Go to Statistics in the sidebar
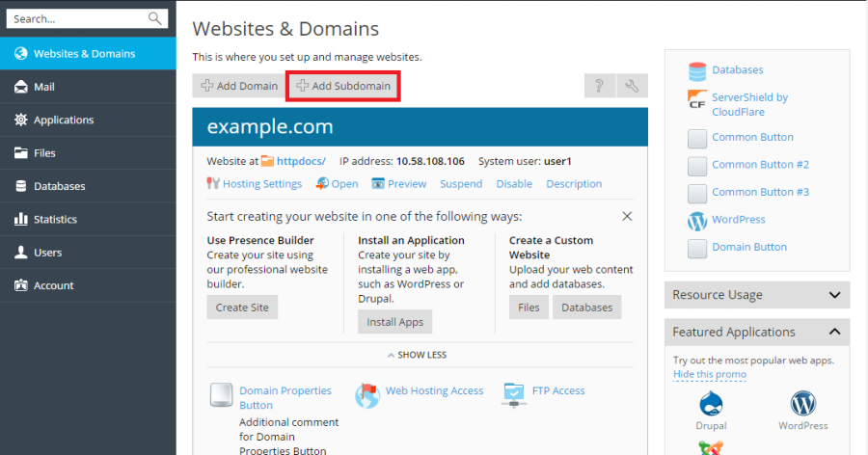868x455 pixels. click(x=55, y=219)
